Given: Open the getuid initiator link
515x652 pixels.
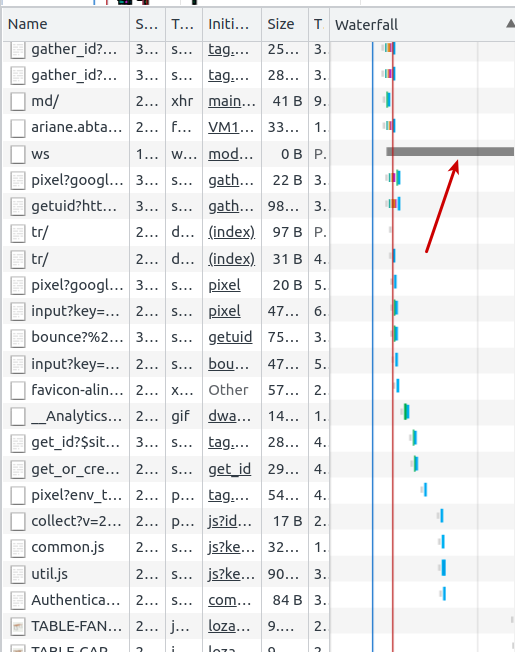Looking at the screenshot, I should point(230,337).
